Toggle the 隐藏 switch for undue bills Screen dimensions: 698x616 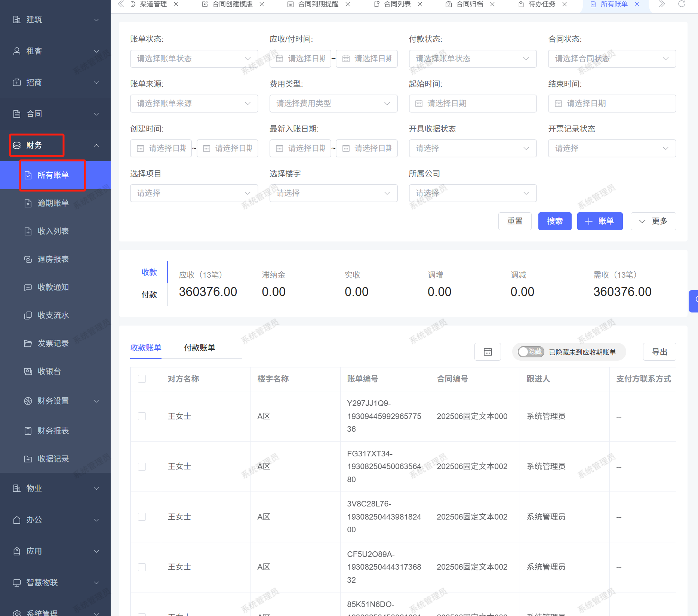531,352
